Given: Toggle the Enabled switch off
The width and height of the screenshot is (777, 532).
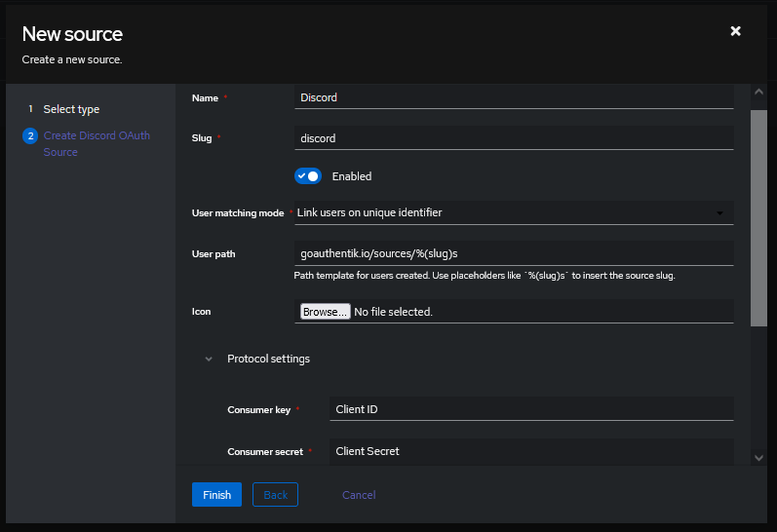Looking at the screenshot, I should coord(308,176).
